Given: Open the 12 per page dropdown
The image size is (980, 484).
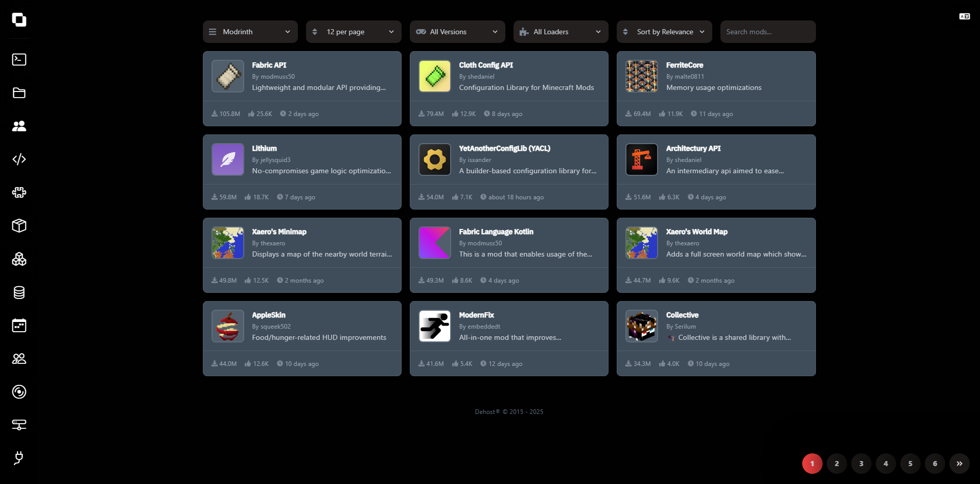Looking at the screenshot, I should click(x=353, y=32).
